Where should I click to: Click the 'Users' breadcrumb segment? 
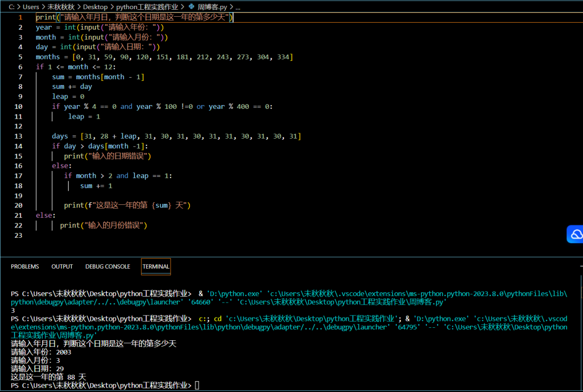[x=31, y=6]
